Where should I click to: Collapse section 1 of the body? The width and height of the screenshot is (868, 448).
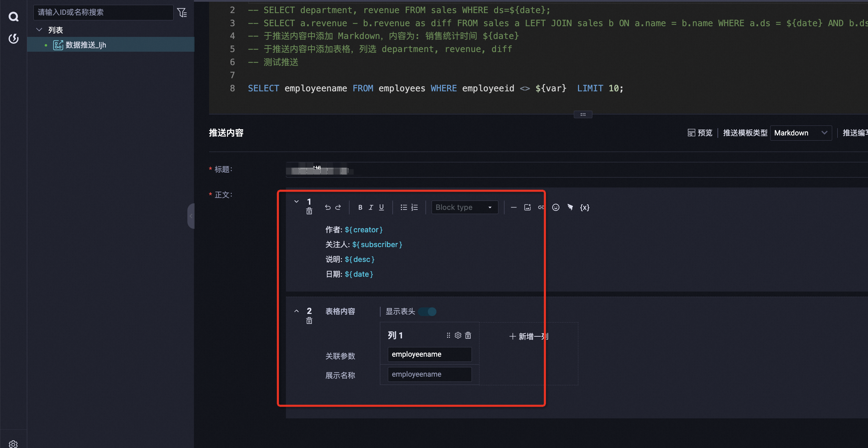coord(296,201)
